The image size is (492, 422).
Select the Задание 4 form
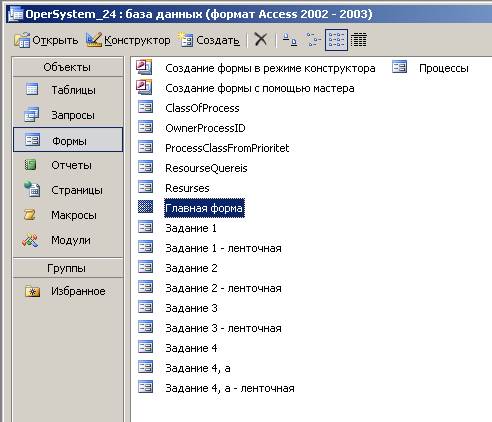pyautogui.click(x=191, y=348)
